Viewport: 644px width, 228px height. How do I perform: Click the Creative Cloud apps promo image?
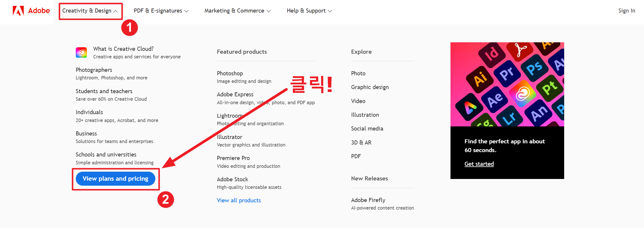tap(507, 84)
